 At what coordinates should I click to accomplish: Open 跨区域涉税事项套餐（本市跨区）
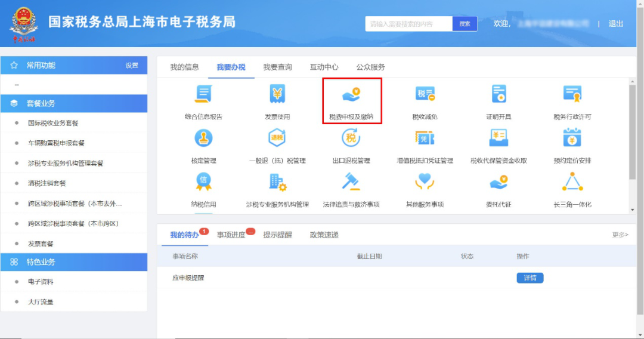(73, 224)
